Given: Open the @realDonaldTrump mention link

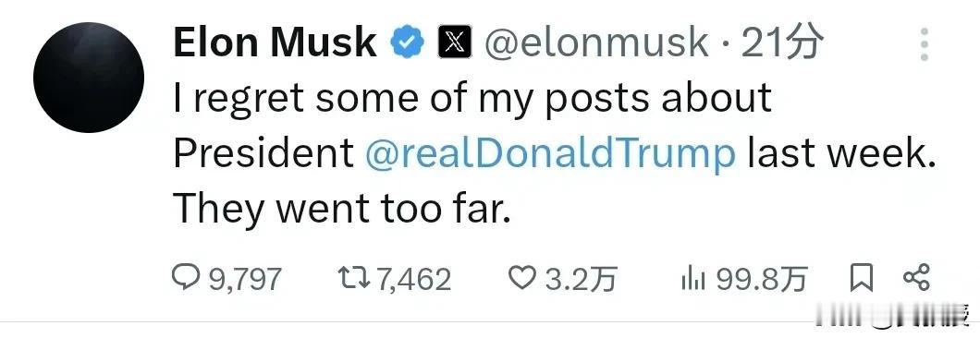Looking at the screenshot, I should [x=550, y=153].
